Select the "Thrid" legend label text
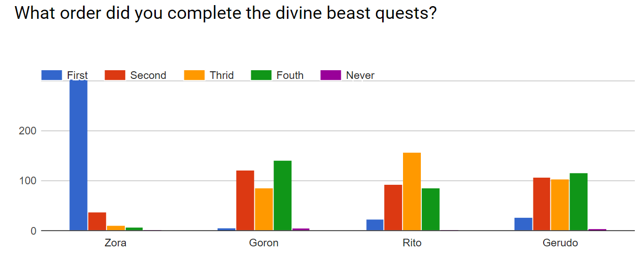The height and width of the screenshot is (255, 644). coord(222,75)
